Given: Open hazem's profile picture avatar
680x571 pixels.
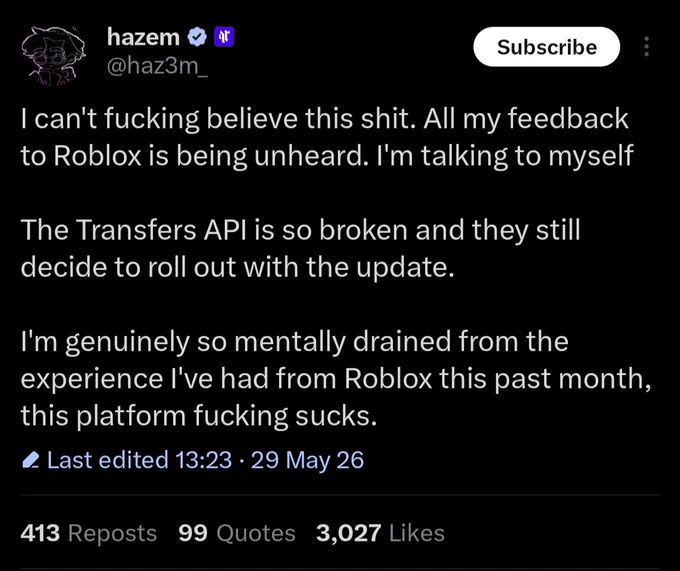Looking at the screenshot, I should tap(53, 55).
